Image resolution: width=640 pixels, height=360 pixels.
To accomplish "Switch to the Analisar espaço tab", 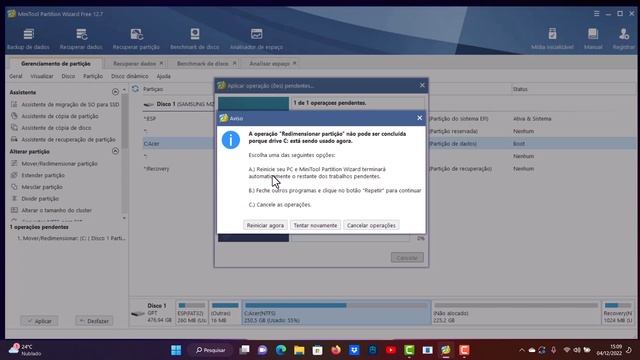I will [269, 64].
